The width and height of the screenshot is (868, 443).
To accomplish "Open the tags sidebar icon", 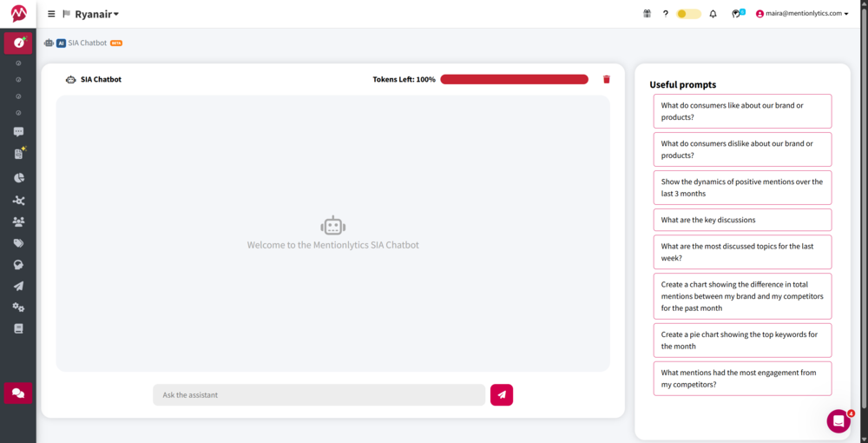I will pos(18,243).
